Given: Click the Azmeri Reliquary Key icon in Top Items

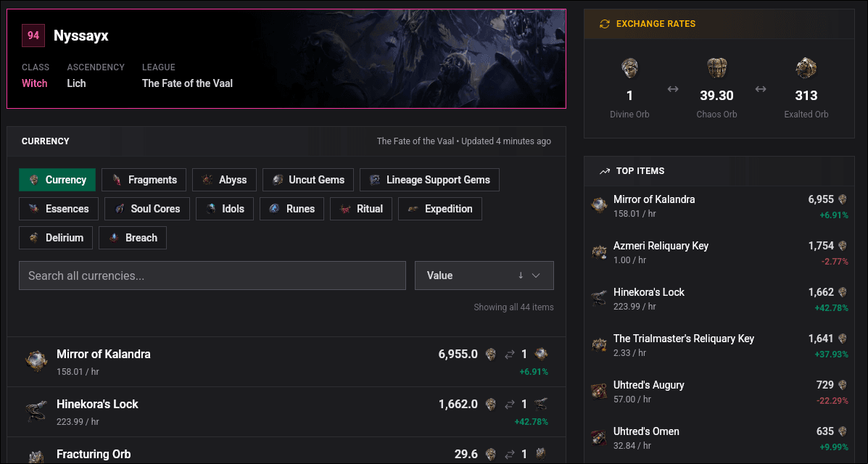Looking at the screenshot, I should click(x=599, y=252).
